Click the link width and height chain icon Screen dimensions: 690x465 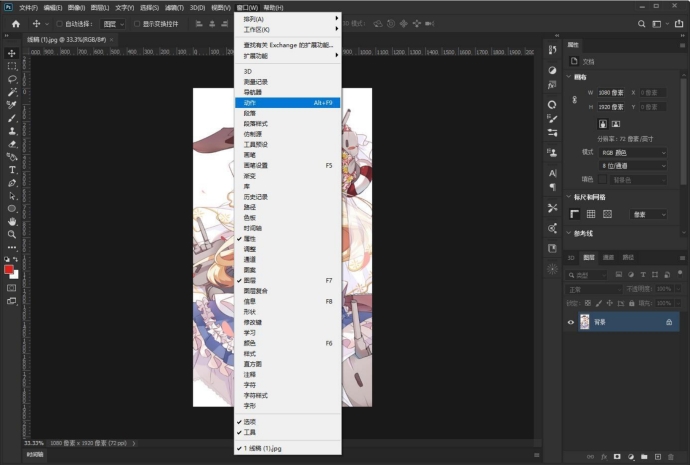tap(575, 100)
